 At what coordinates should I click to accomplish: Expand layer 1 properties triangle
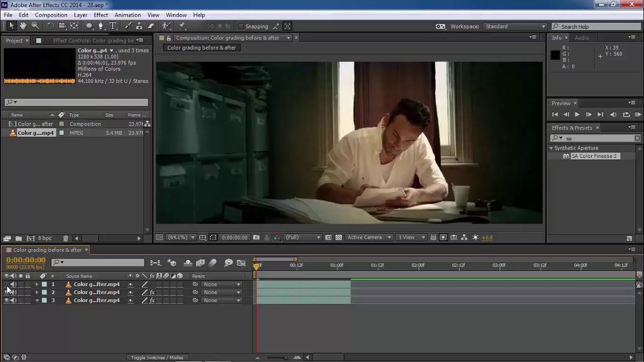click(x=37, y=284)
